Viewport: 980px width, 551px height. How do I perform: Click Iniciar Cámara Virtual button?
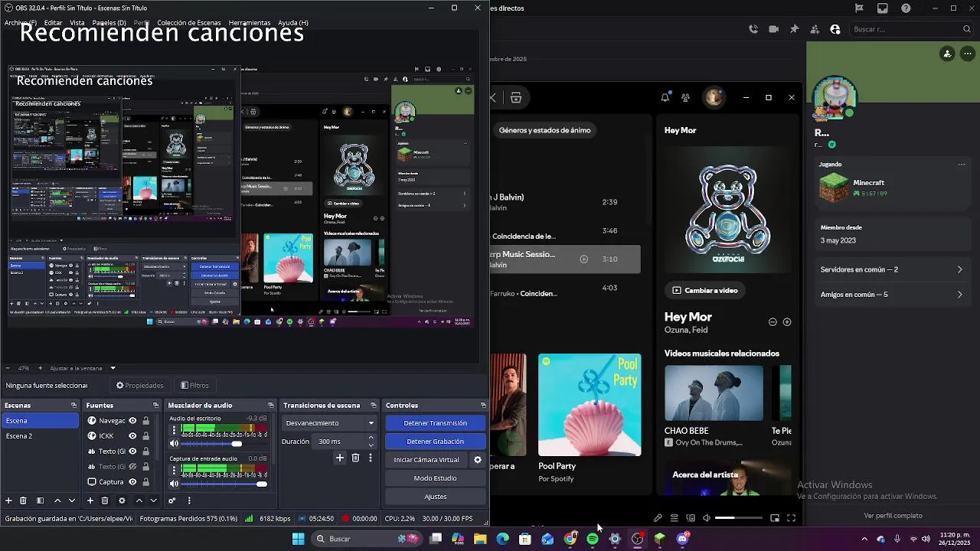426,460
